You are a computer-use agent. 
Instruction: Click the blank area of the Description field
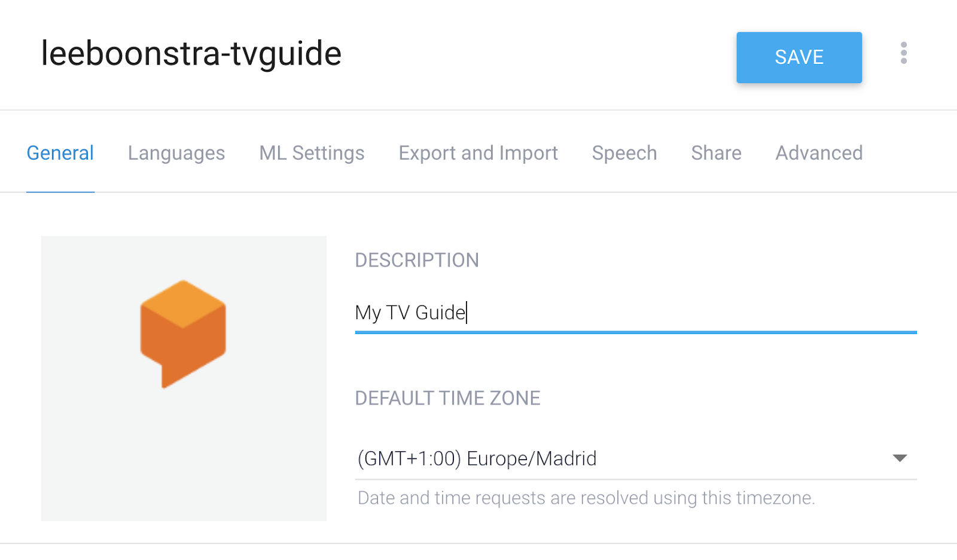(x=688, y=313)
